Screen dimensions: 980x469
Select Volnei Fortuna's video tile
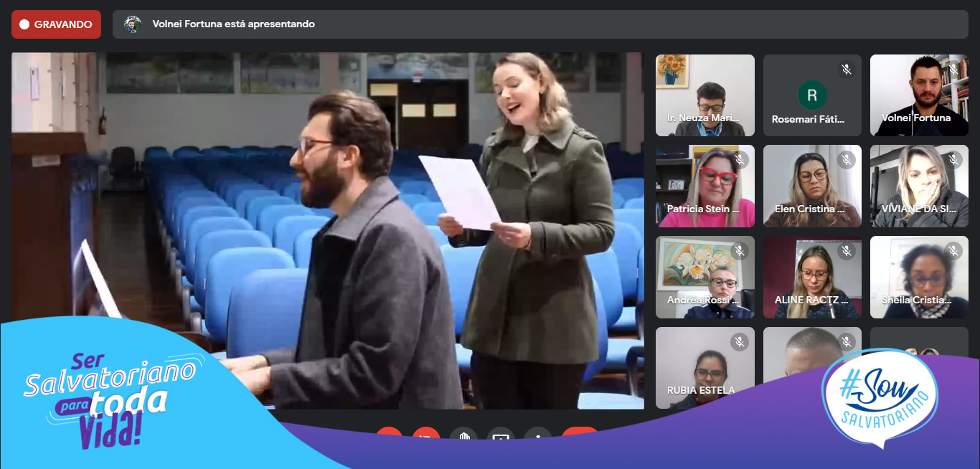[919, 95]
